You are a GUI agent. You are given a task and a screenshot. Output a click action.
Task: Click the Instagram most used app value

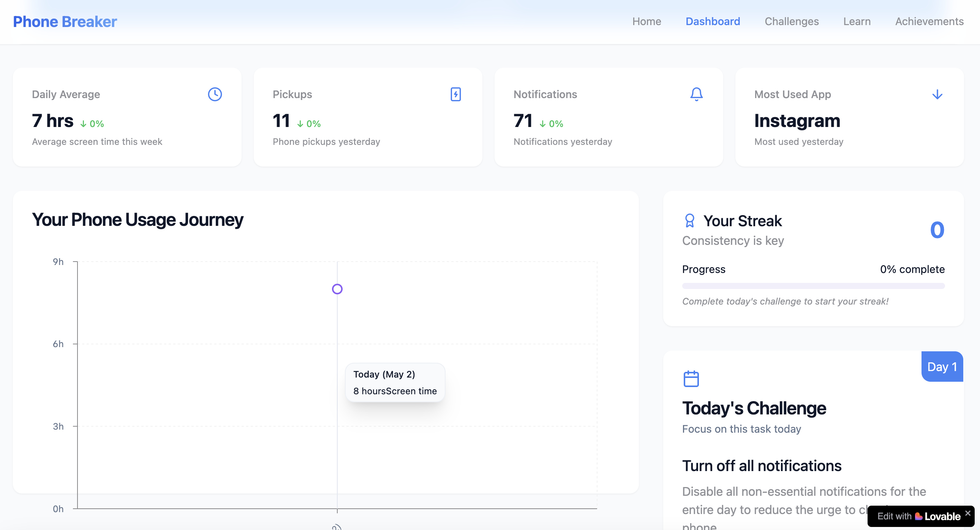[x=797, y=121]
